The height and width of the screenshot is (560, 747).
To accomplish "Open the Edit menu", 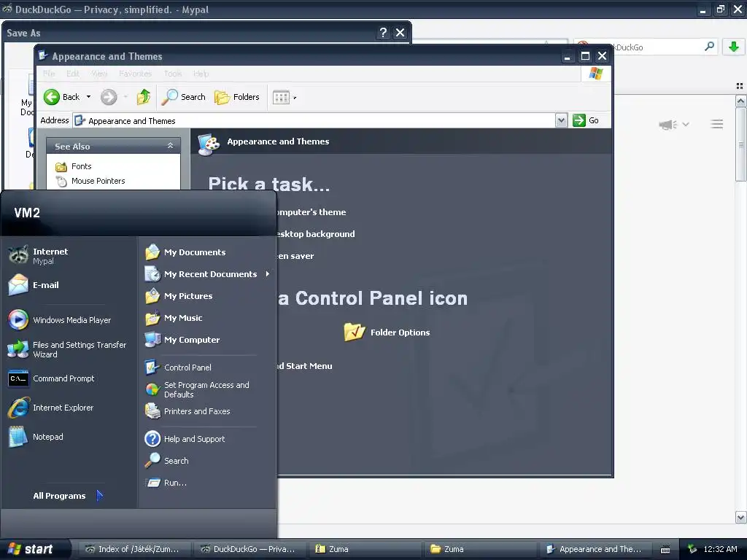I will pyautogui.click(x=73, y=74).
